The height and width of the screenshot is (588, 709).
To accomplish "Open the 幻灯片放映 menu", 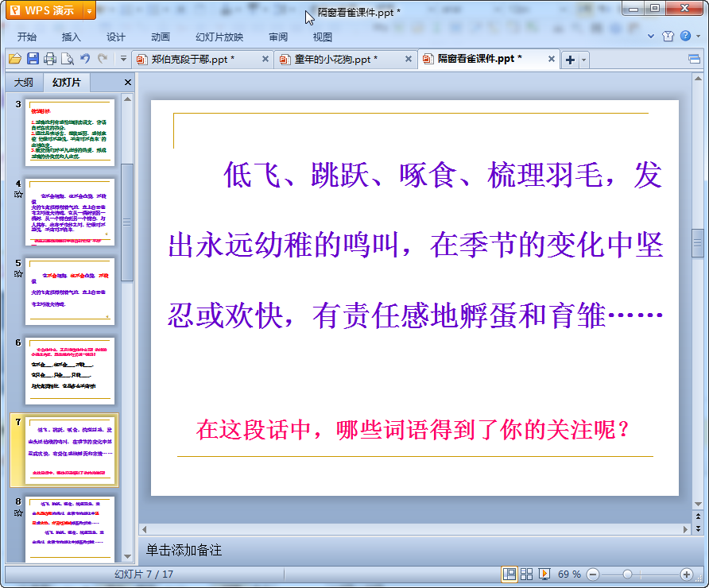I will pyautogui.click(x=219, y=37).
